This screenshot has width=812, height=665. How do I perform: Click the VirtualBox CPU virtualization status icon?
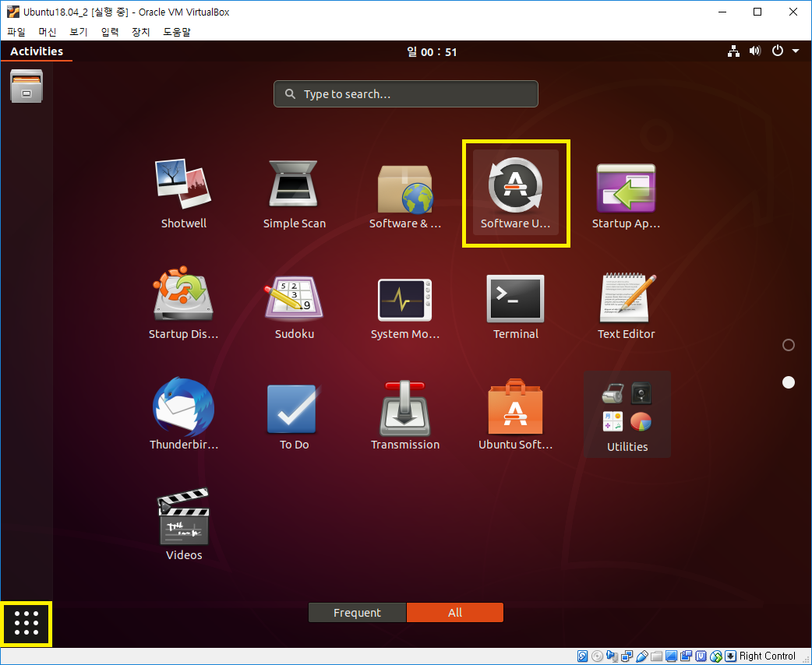pyautogui.click(x=701, y=656)
